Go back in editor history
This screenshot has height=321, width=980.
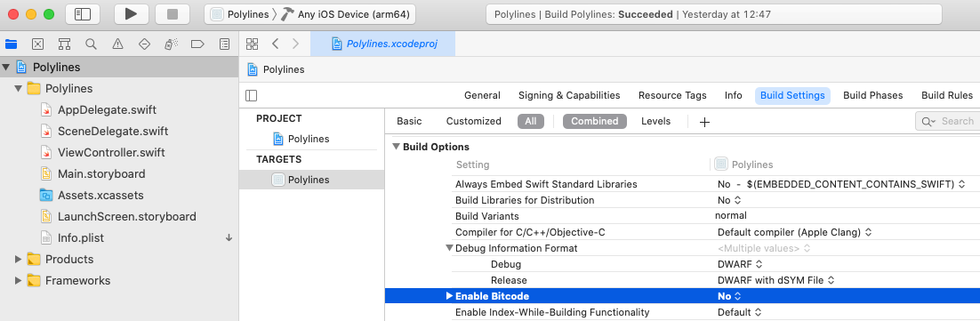coord(275,44)
